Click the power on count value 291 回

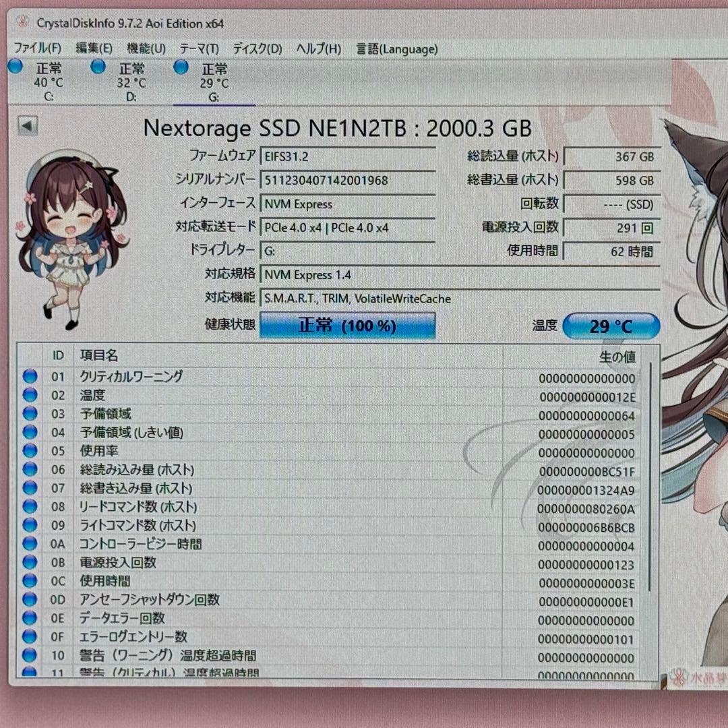coord(612,228)
